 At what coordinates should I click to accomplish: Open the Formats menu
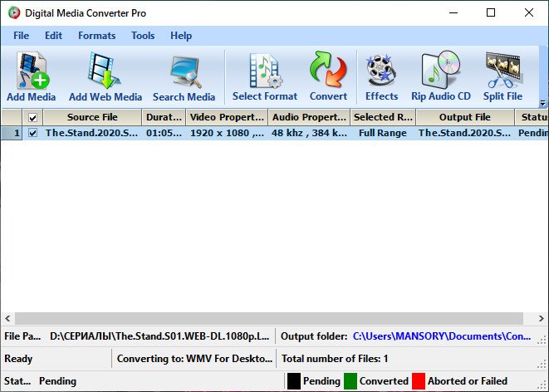(x=96, y=36)
